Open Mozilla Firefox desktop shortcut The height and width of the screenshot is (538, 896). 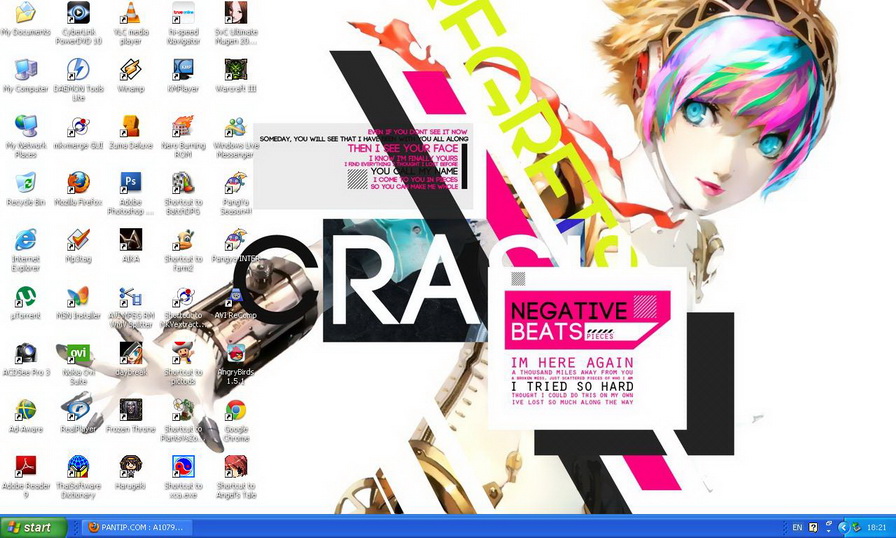78,183
